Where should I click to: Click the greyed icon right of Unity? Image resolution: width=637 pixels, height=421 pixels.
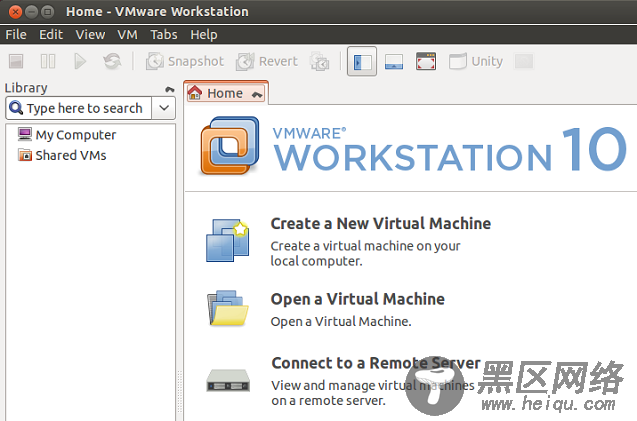(x=524, y=61)
